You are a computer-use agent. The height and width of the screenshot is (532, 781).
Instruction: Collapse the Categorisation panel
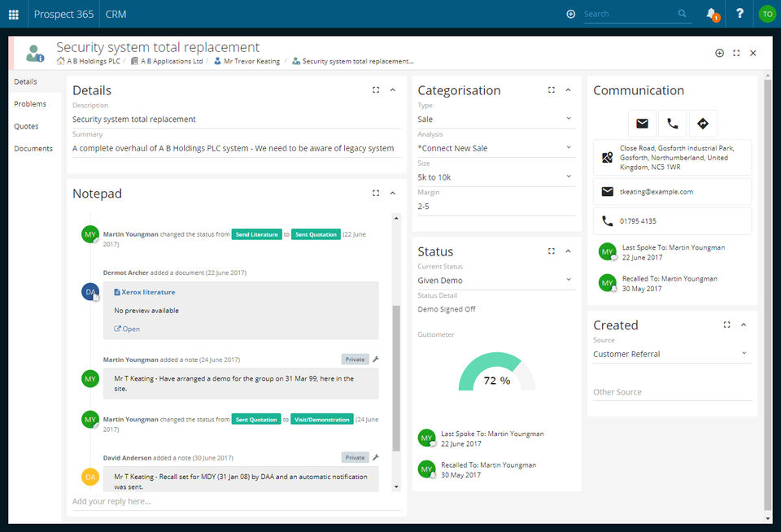(x=569, y=90)
